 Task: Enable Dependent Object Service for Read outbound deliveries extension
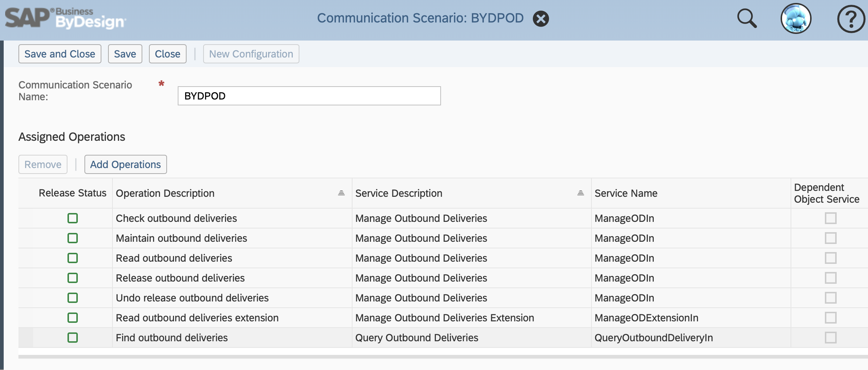coord(830,317)
